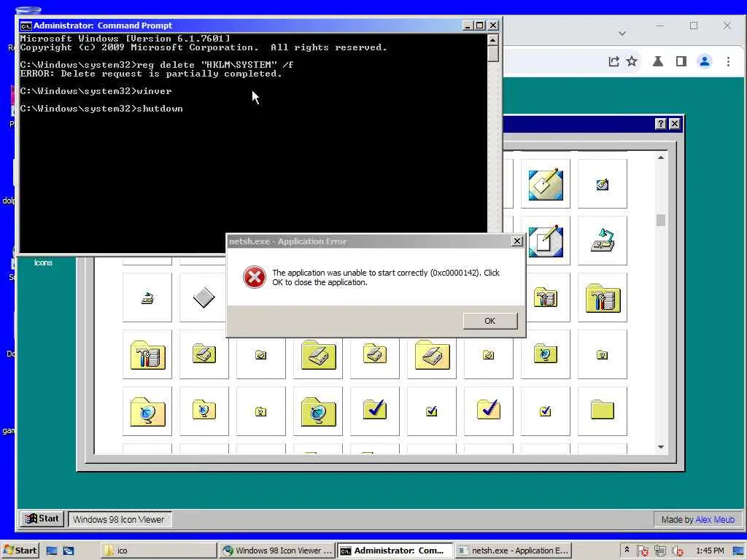Click the Switch Between Windows quick launch icon
The width and height of the screenshot is (747, 560).
point(69,551)
